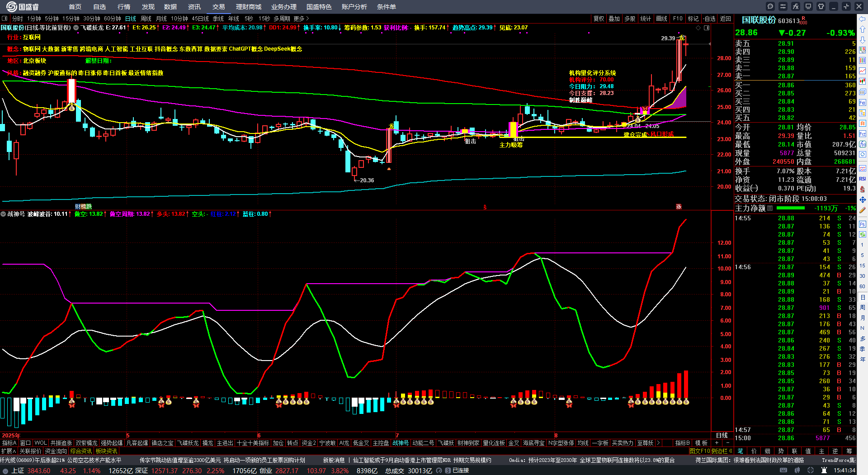Click the 资金流向 button
Viewport: 868px width, 475px height.
click(56, 451)
